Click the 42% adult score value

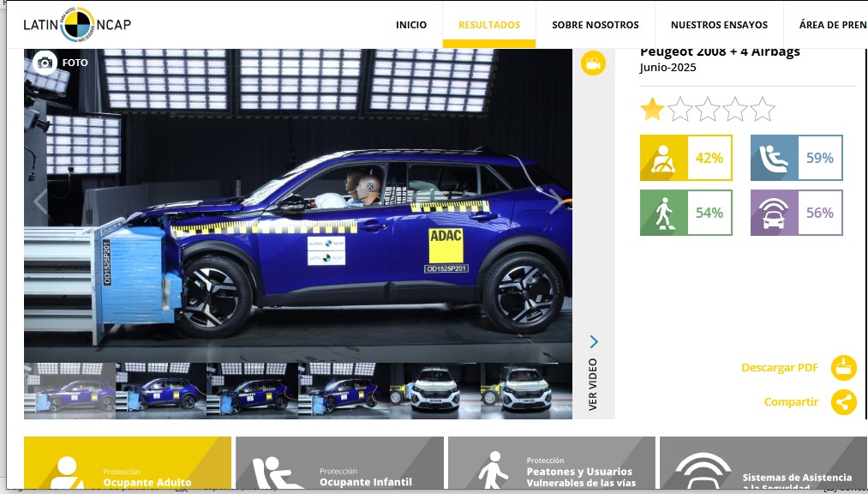(x=709, y=158)
